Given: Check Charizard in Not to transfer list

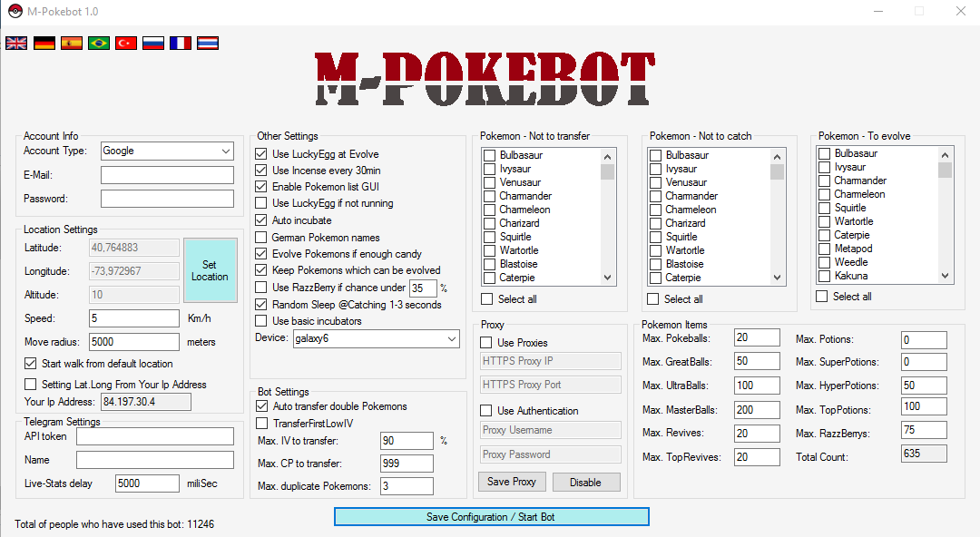Looking at the screenshot, I should (x=489, y=223).
